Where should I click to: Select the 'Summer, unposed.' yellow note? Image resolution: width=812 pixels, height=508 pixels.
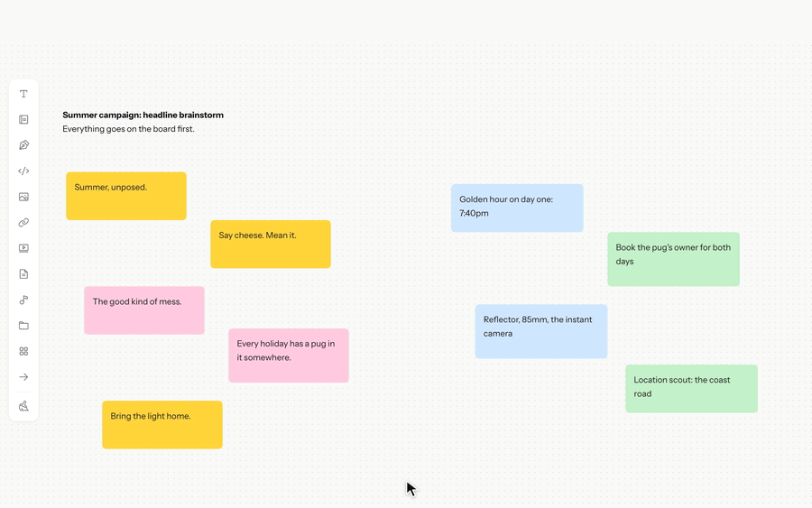pyautogui.click(x=125, y=196)
